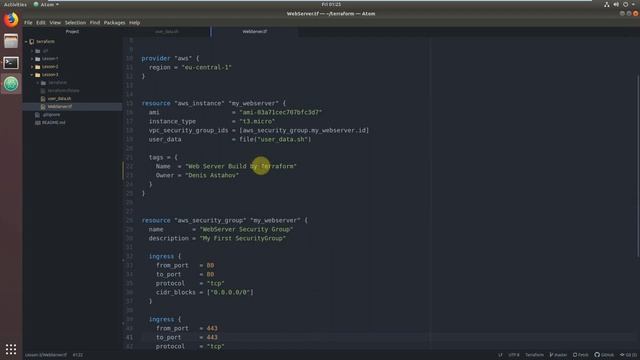Open the Selection menu
Image resolution: width=640 pixels, height=360 pixels.
click(x=76, y=23)
